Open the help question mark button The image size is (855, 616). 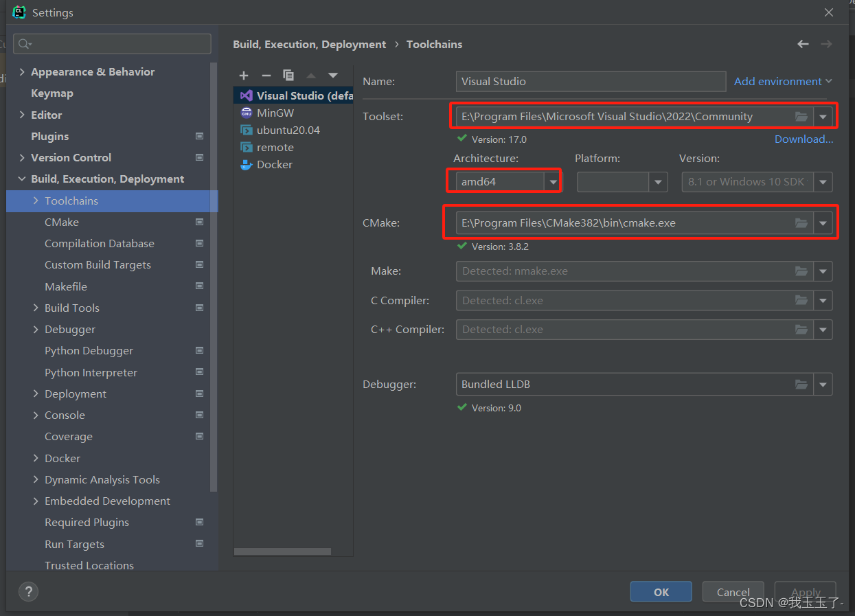pos(28,591)
